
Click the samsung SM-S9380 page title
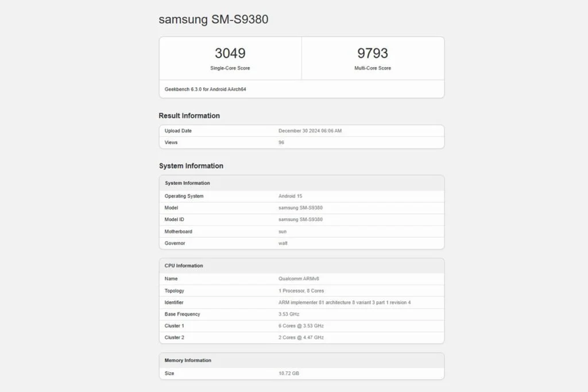pos(213,20)
